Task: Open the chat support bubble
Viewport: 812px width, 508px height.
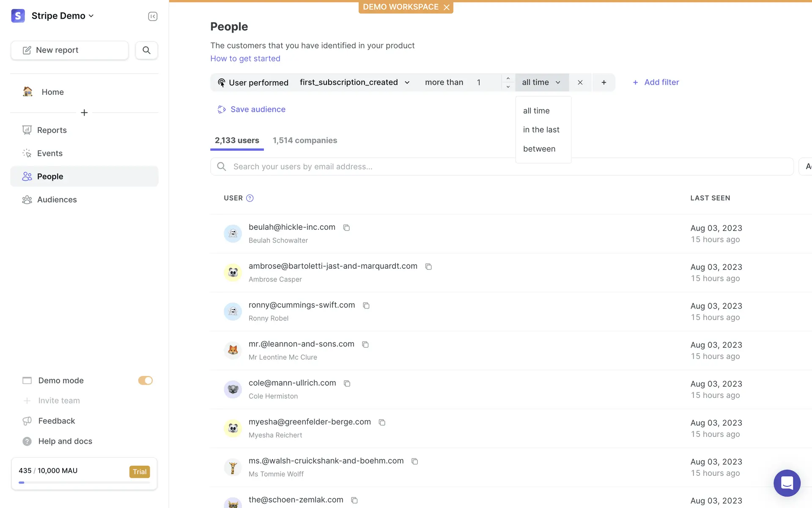Action: tap(787, 483)
